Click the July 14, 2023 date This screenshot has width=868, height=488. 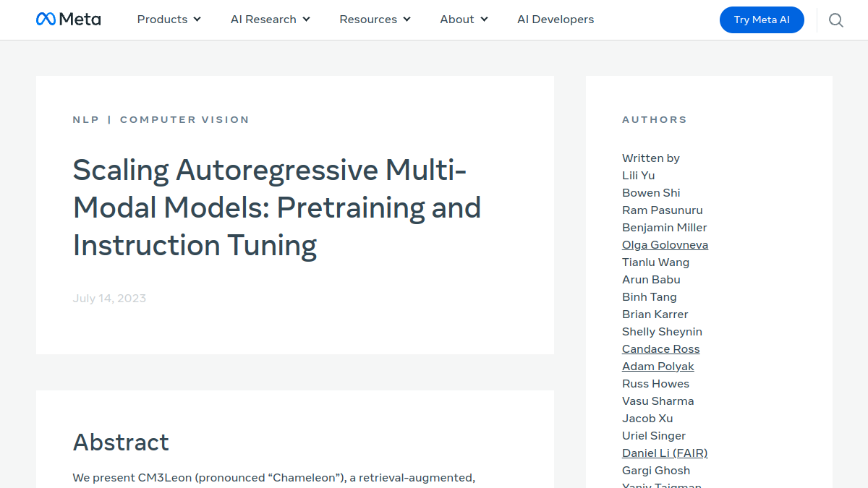(x=109, y=298)
